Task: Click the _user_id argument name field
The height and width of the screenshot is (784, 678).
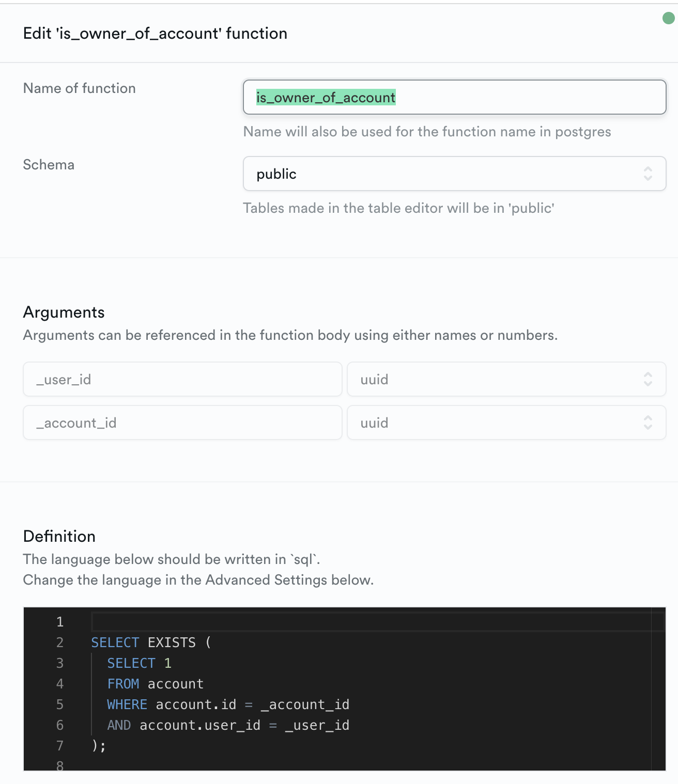Action: [182, 380]
